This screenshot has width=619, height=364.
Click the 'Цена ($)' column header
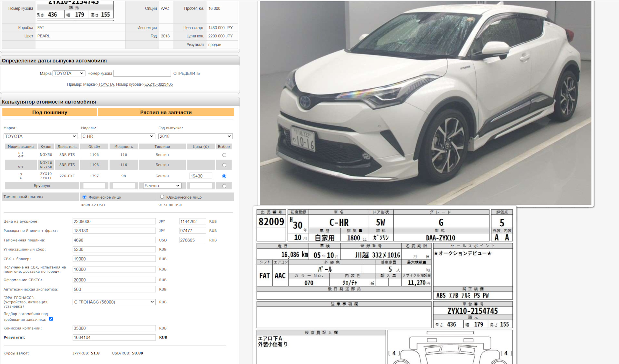pyautogui.click(x=201, y=147)
